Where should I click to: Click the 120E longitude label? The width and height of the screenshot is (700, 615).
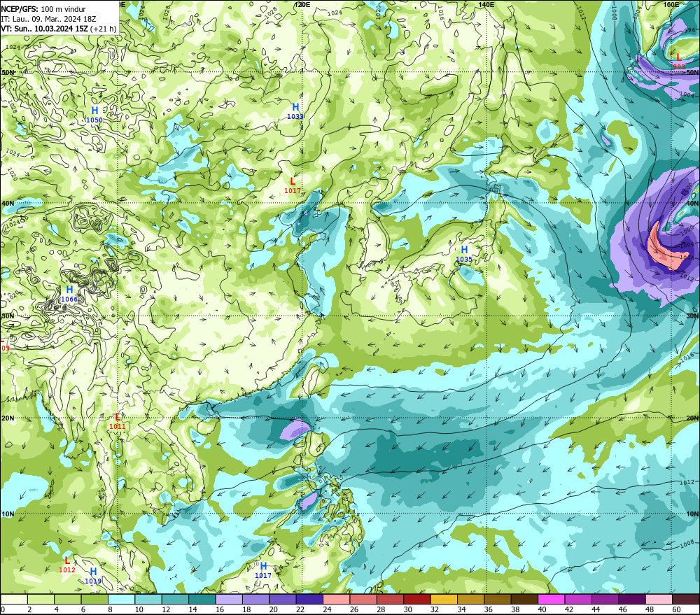tap(302, 4)
